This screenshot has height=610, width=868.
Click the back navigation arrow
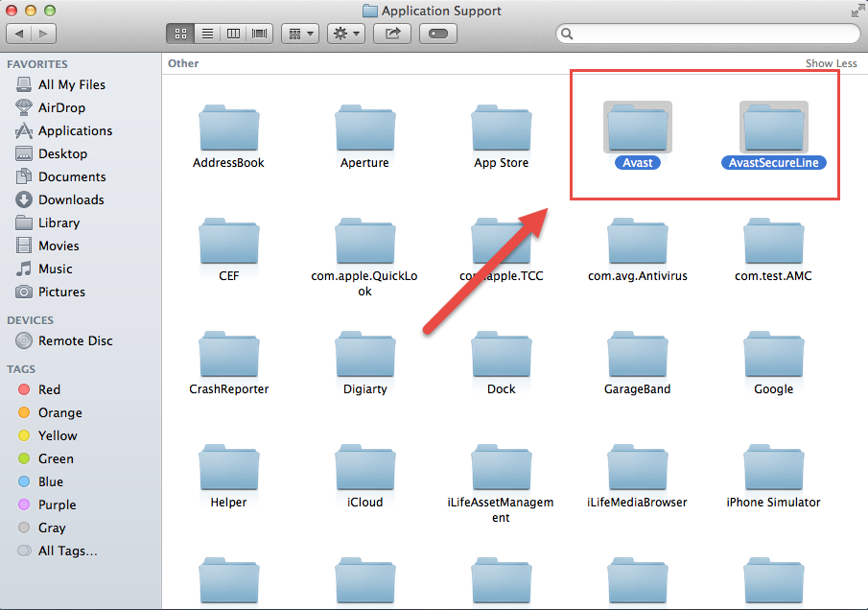coord(18,33)
